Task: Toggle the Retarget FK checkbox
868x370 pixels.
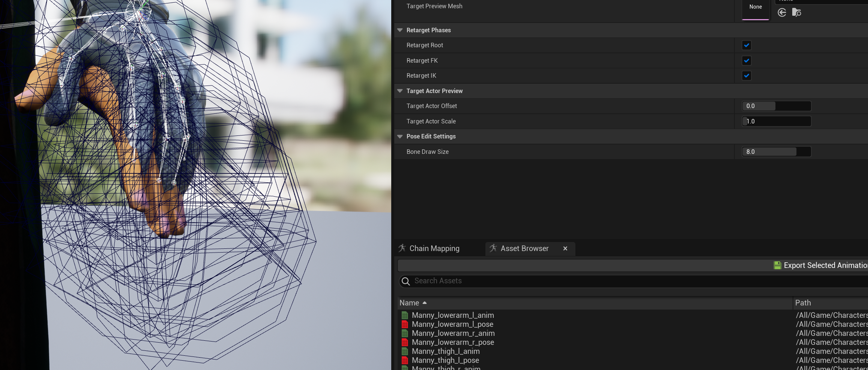Action: [746, 60]
